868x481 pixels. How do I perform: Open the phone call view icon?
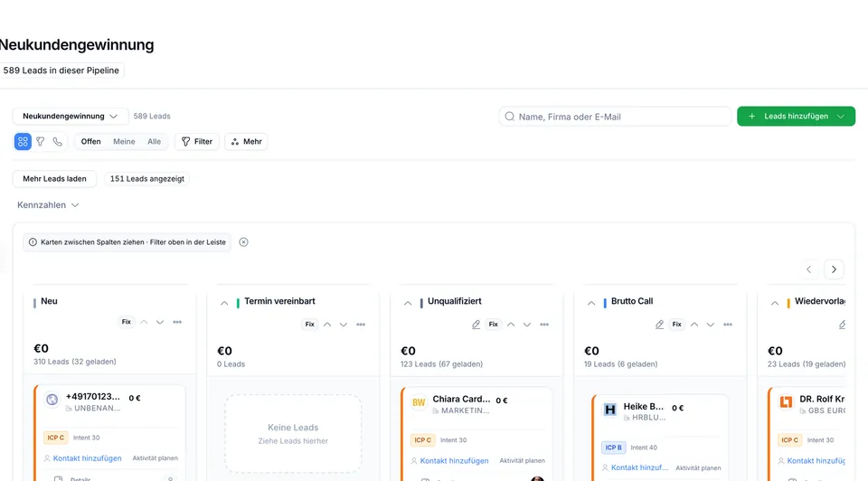click(x=58, y=142)
